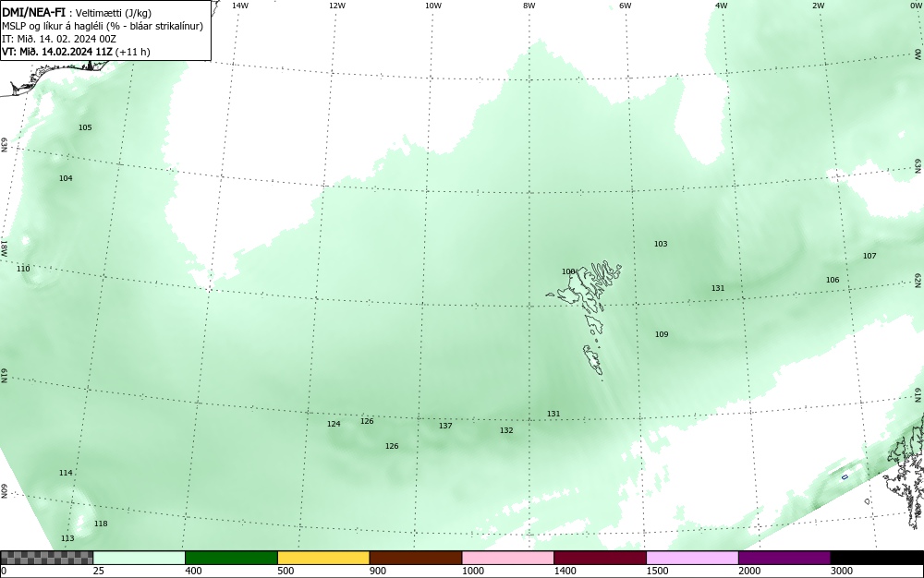Click the 6W longitude label
Image resolution: width=924 pixels, height=578 pixels.
click(626, 6)
